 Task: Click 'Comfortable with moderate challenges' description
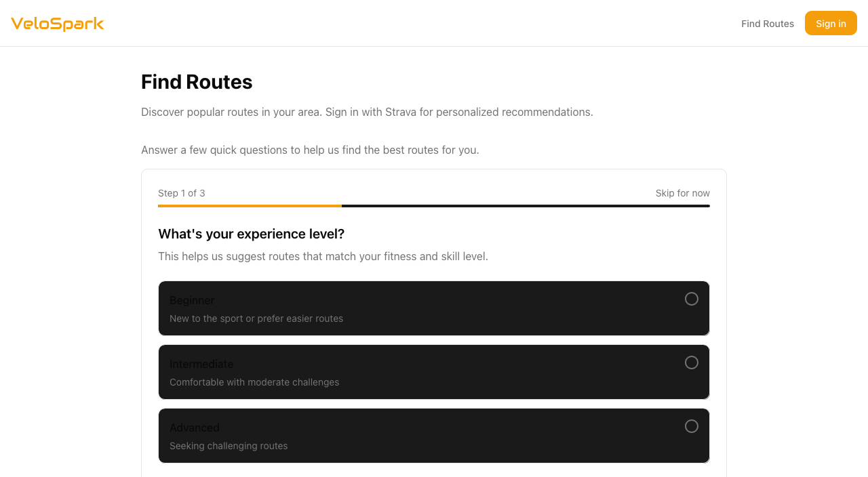pyautogui.click(x=254, y=382)
